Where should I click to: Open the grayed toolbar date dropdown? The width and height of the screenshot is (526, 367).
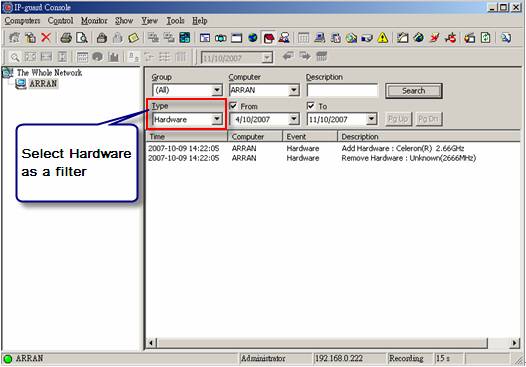pyautogui.click(x=267, y=58)
